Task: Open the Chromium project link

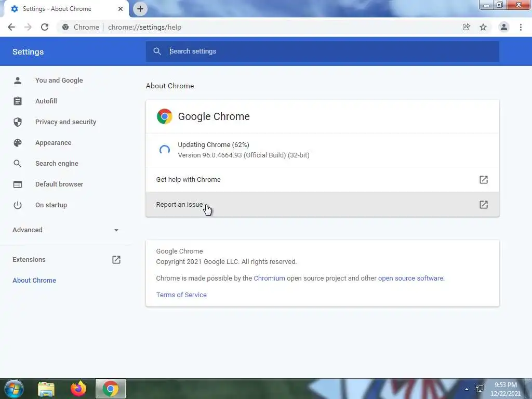Action: 270,278
